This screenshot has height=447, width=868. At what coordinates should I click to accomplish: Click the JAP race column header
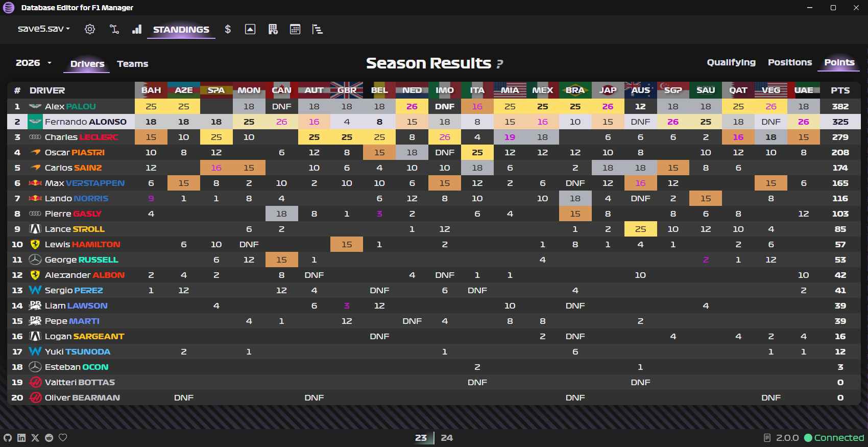608,90
